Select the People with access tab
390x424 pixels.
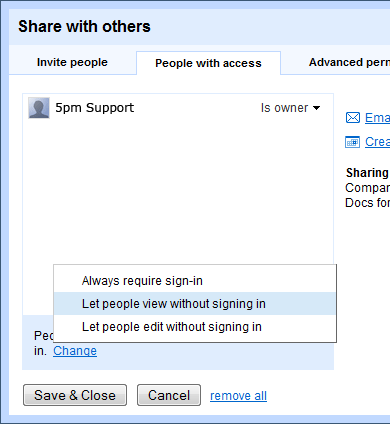tap(208, 63)
